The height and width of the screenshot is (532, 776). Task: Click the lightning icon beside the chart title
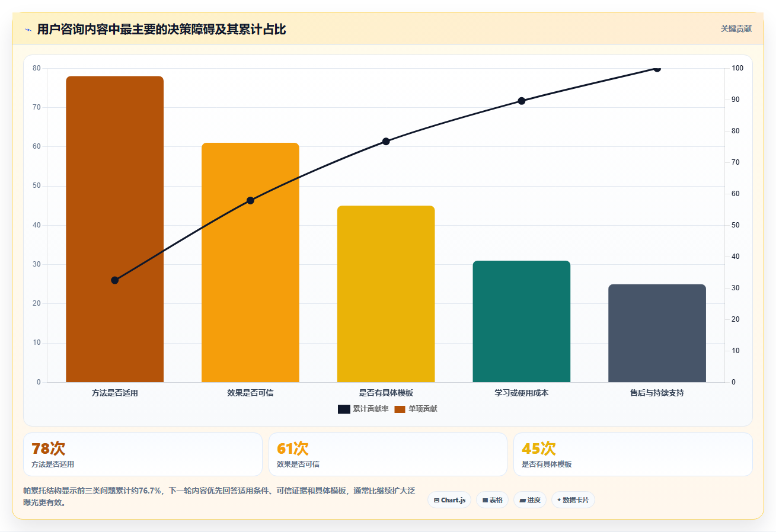click(28, 30)
